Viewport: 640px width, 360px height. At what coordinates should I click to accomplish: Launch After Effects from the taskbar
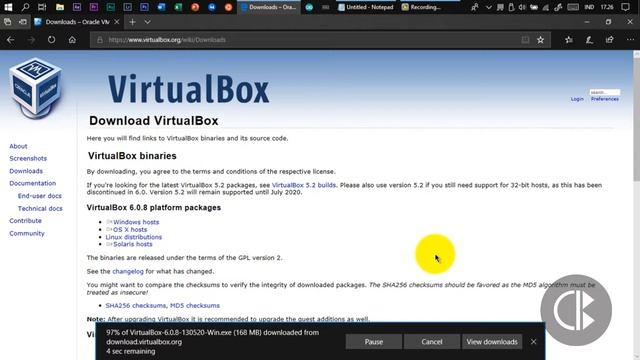coord(77,7)
